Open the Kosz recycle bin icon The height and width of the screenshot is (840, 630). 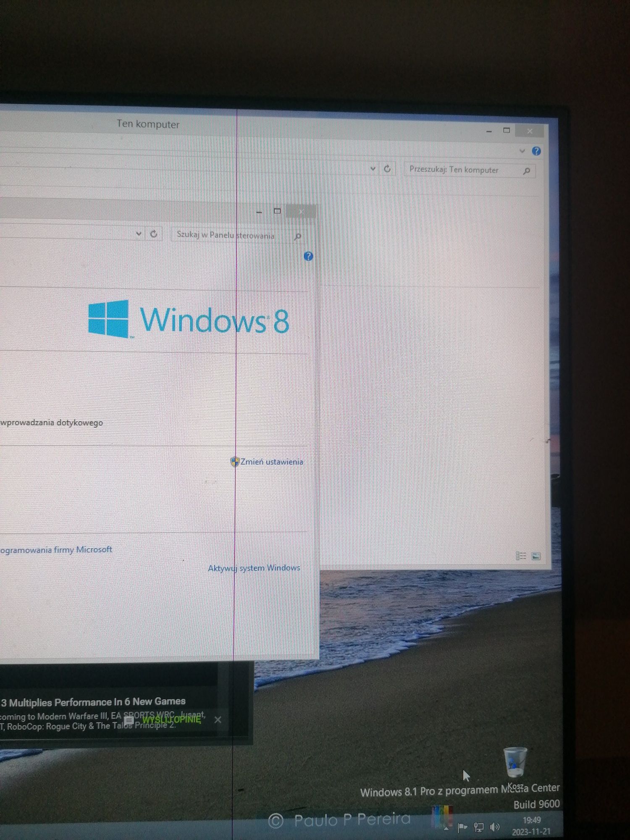(515, 767)
